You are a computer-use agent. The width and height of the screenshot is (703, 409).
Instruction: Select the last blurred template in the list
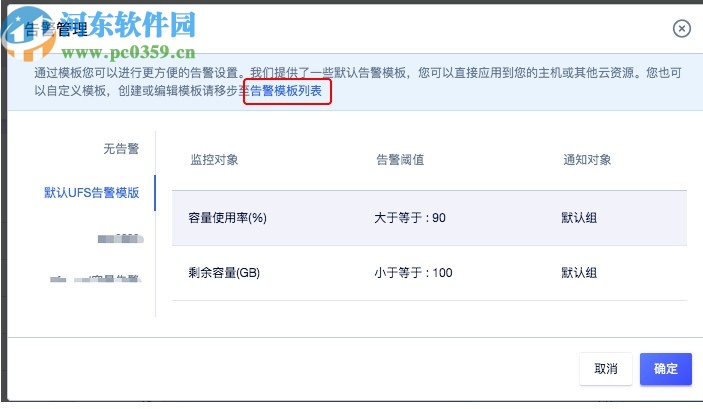96,278
